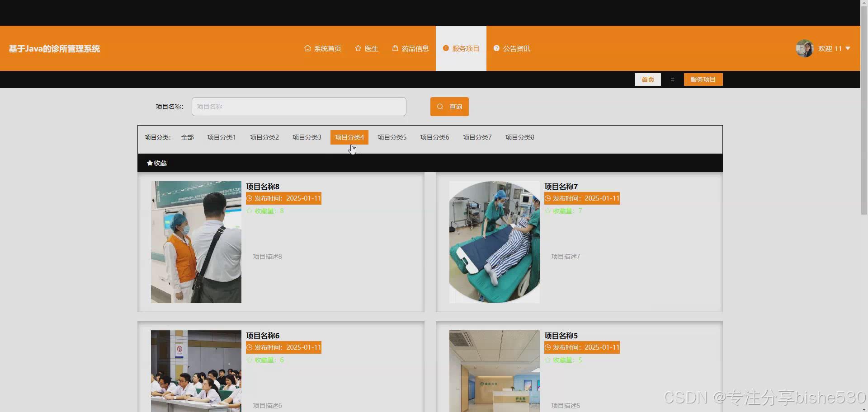Click the home icon beside 系统首页

point(307,48)
